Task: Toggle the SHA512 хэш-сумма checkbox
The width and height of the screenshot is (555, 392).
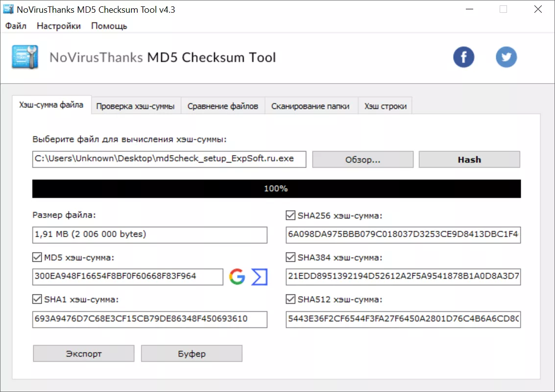Action: 290,299
